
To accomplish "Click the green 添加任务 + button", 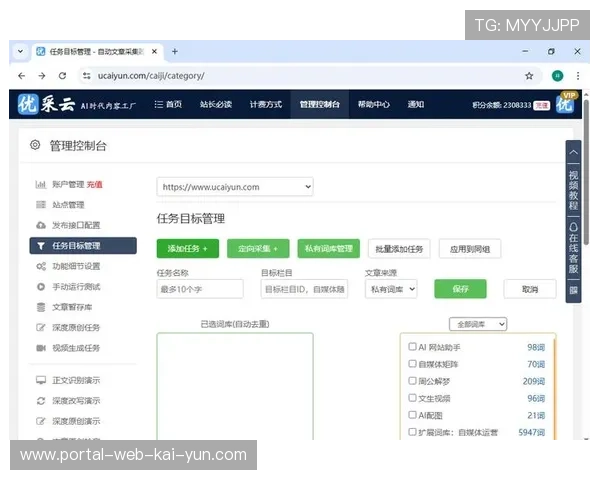I will [187, 249].
